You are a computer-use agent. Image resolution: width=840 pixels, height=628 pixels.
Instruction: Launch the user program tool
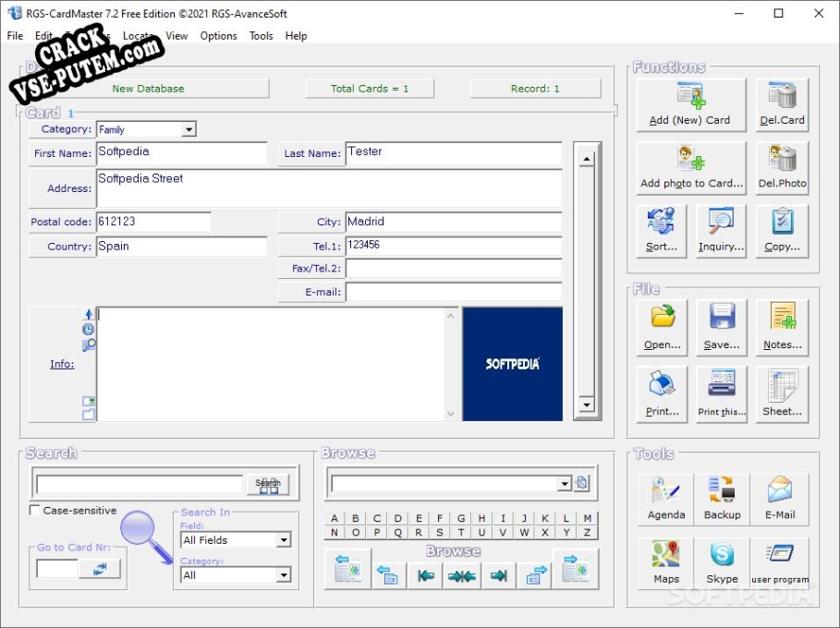(779, 562)
